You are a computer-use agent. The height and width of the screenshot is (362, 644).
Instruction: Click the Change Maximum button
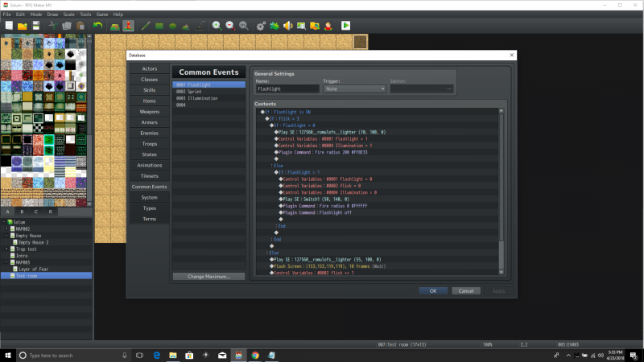tap(208, 277)
